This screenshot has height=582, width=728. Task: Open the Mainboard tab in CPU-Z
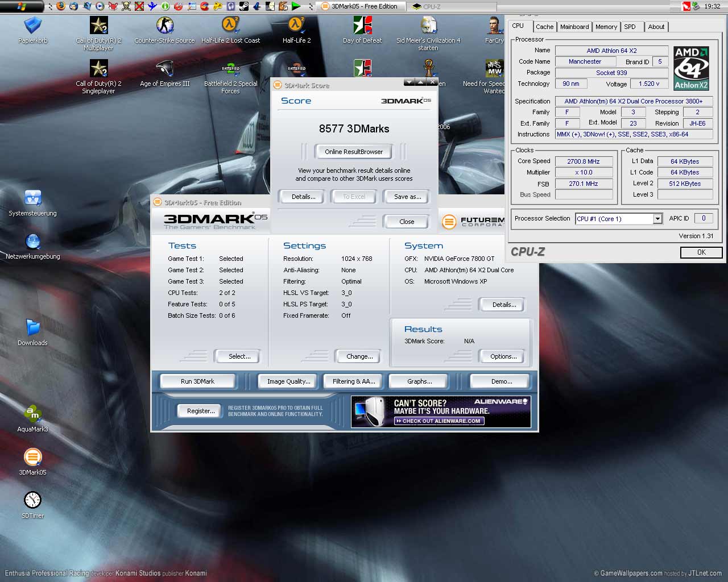[574, 27]
